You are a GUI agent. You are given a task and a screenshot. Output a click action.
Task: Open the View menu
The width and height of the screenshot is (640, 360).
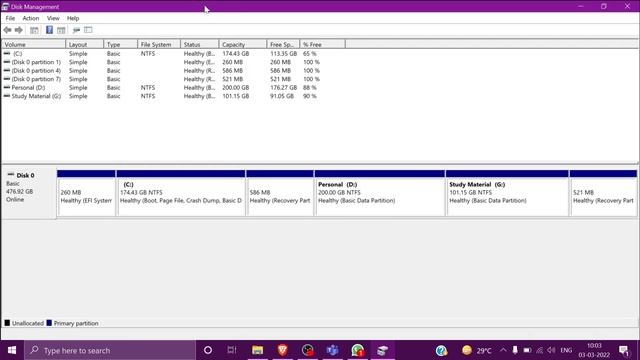coord(53,18)
